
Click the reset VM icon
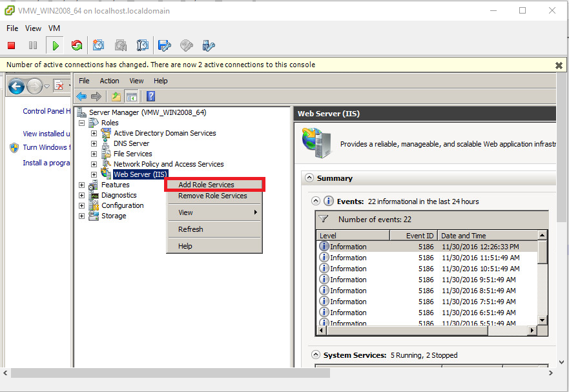[77, 45]
